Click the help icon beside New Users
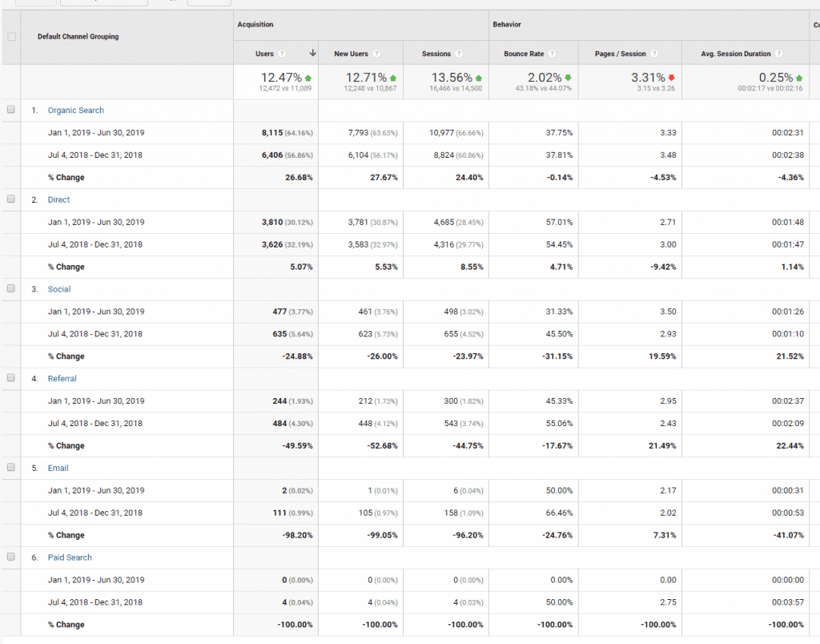The image size is (820, 644). pos(376,54)
